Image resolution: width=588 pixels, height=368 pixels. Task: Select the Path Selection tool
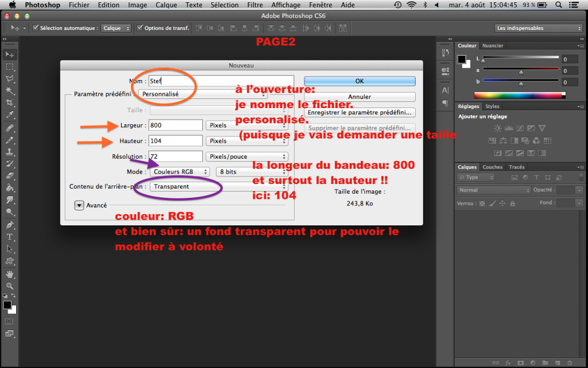pyautogui.click(x=9, y=249)
